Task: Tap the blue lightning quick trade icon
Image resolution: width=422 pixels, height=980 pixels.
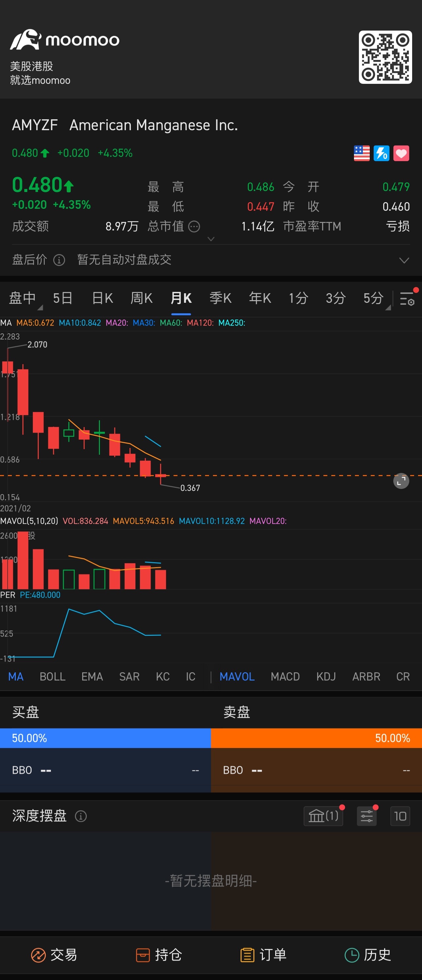Action: click(x=381, y=153)
